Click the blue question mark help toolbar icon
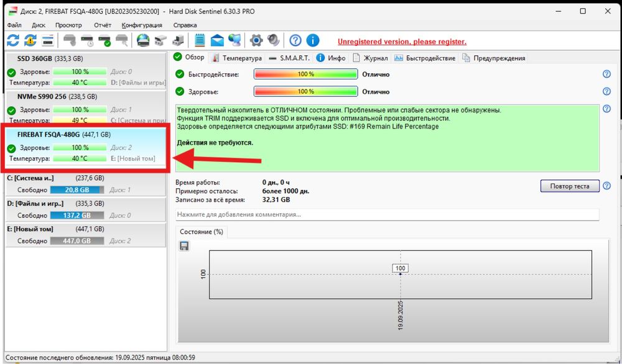 (295, 40)
